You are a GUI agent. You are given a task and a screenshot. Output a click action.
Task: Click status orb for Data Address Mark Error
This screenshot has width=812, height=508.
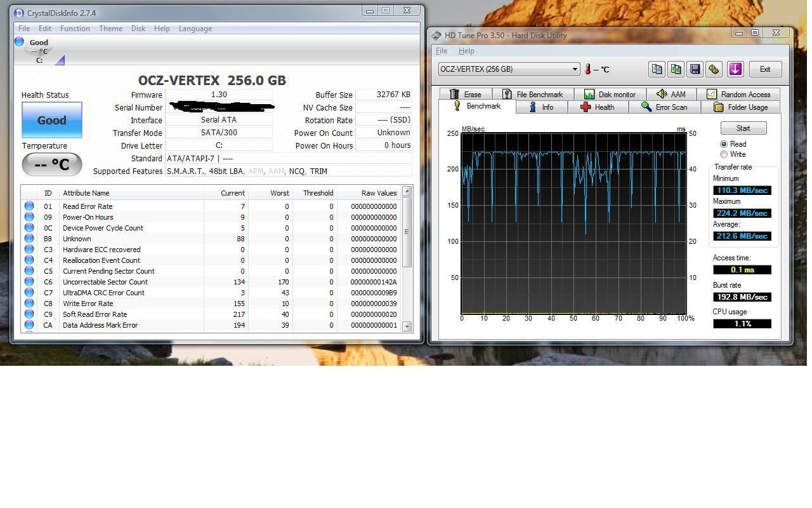coord(29,325)
